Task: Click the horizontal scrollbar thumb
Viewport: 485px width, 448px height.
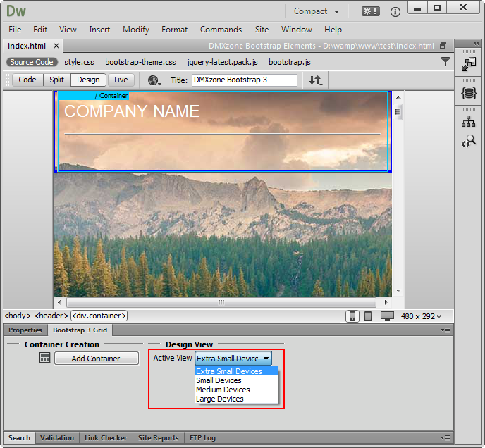Action: pyautogui.click(x=221, y=302)
